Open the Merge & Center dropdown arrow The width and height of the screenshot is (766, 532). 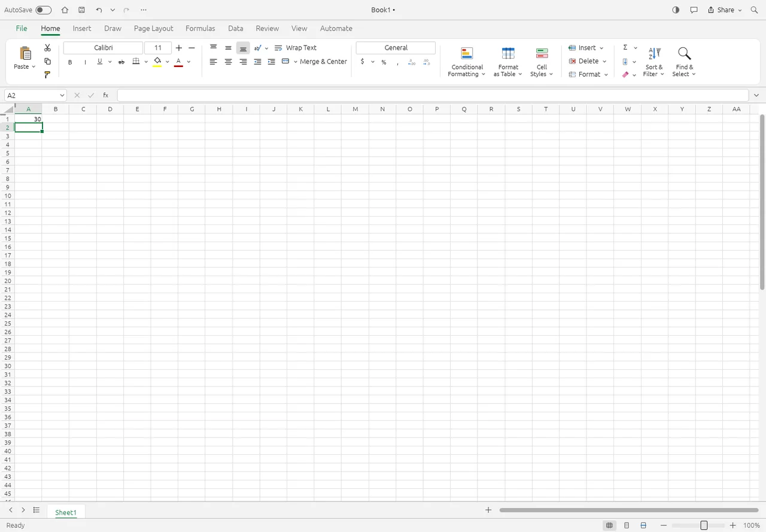(296, 62)
